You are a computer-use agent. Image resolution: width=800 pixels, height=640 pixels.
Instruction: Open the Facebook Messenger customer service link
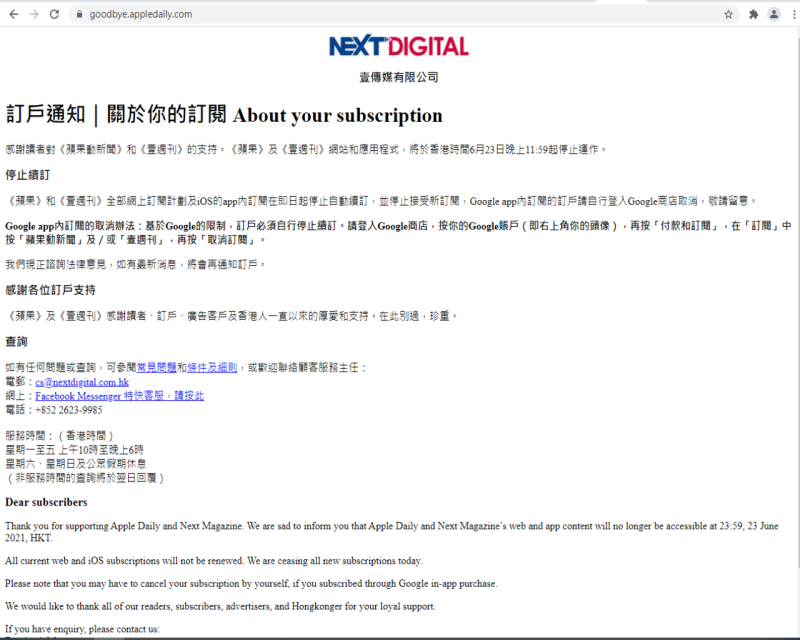(119, 396)
